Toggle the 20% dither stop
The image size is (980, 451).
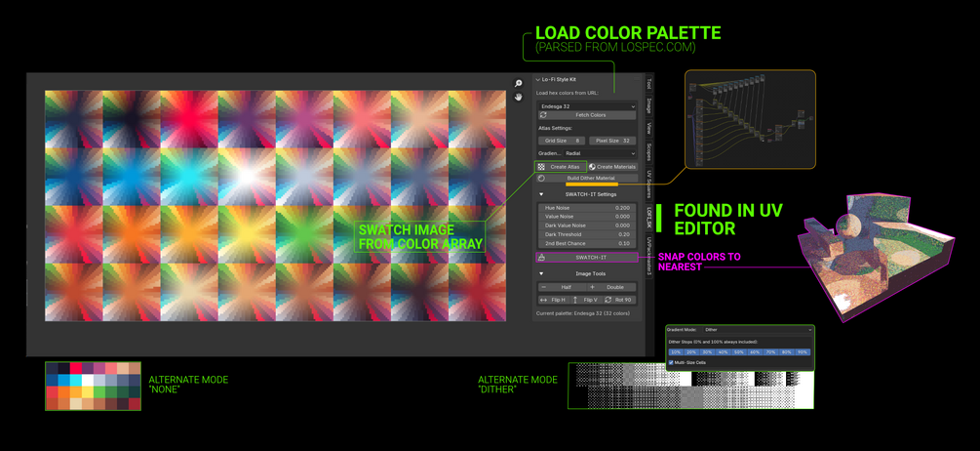coord(692,352)
